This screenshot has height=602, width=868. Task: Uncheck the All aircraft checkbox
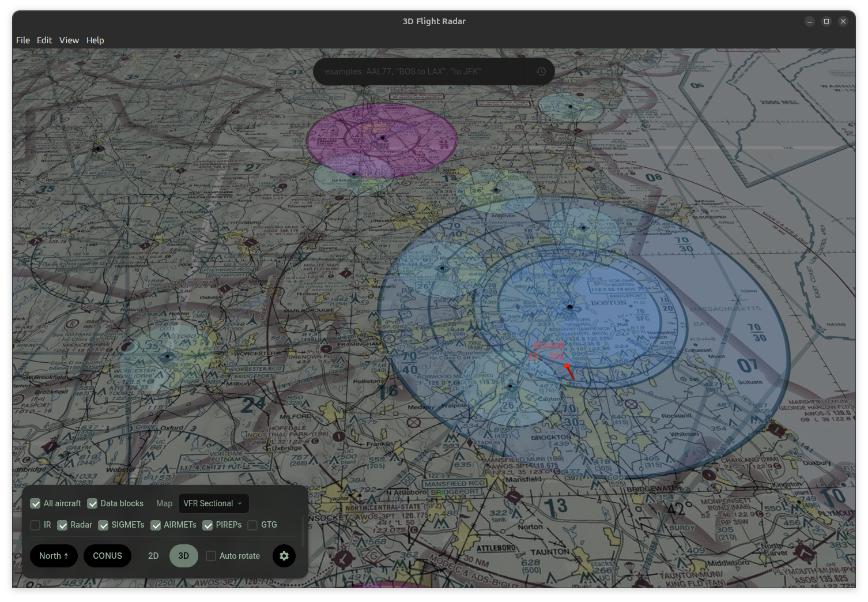(36, 503)
